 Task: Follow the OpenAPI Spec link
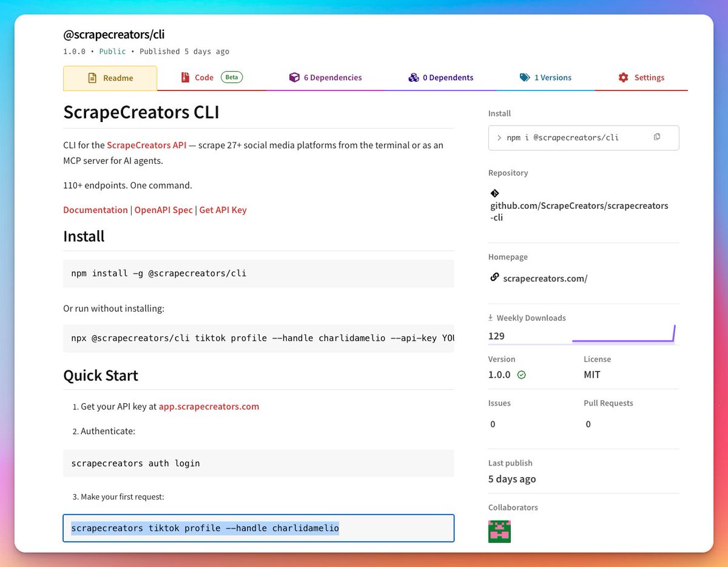click(x=163, y=210)
